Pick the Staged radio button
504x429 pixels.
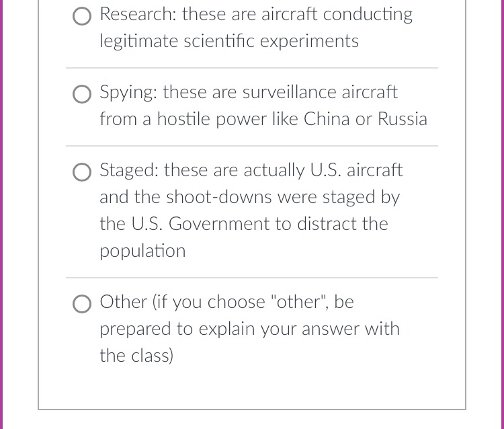pos(82,173)
